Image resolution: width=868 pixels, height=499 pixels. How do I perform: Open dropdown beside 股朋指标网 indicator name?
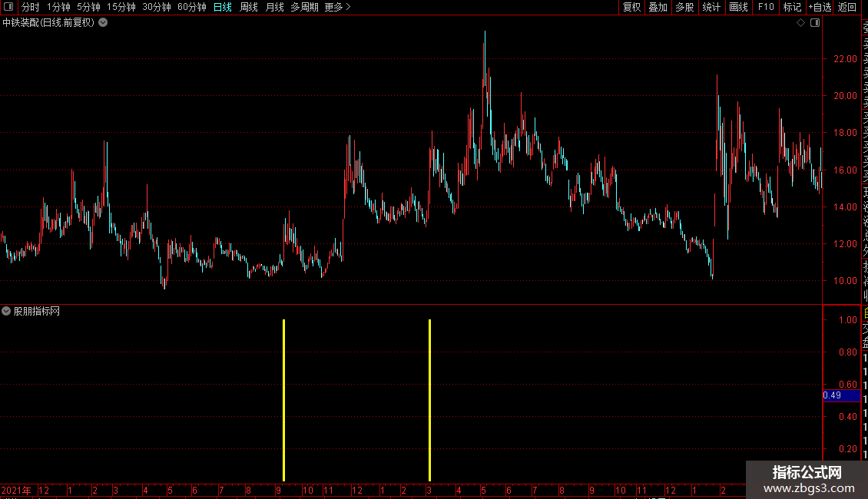click(x=6, y=311)
